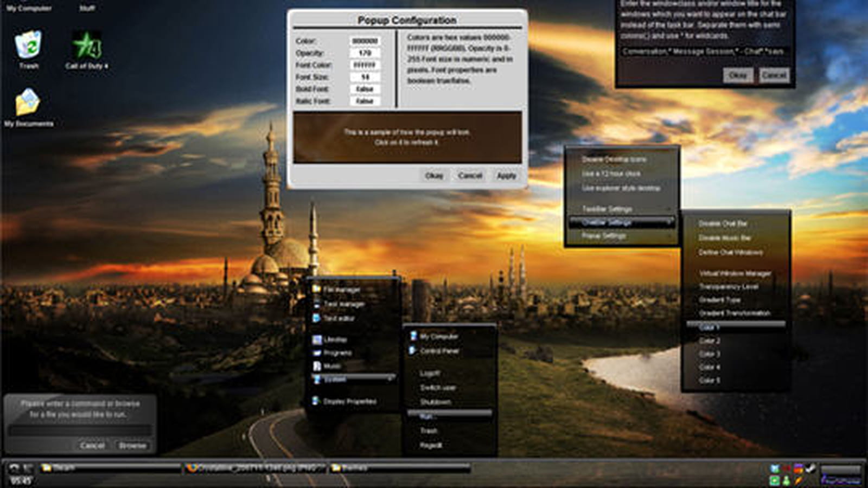Image resolution: width=868 pixels, height=488 pixels.
Task: Toggle Use explorer style desktop
Action: tap(621, 188)
